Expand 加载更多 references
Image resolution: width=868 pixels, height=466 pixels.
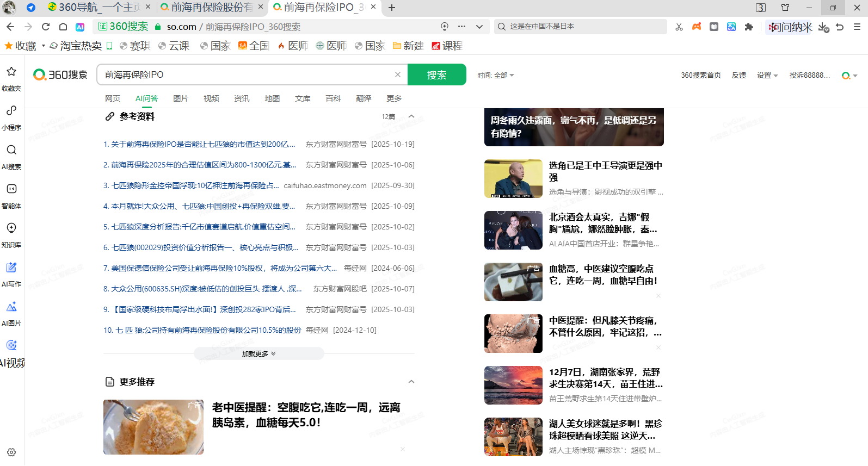(259, 353)
